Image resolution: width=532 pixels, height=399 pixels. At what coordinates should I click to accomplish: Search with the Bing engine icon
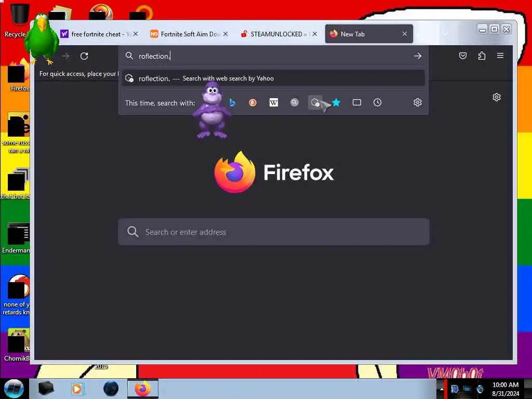(232, 102)
